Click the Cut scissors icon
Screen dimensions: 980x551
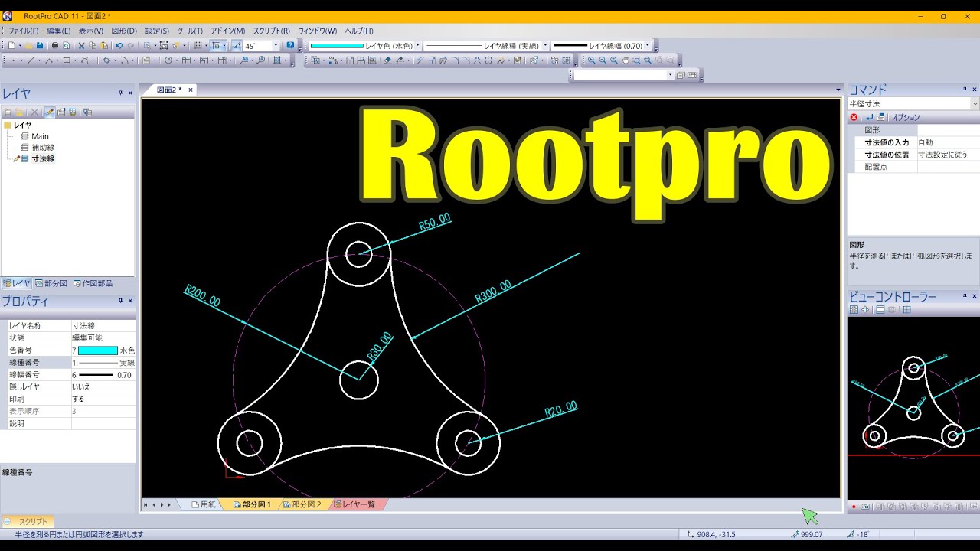pyautogui.click(x=82, y=45)
